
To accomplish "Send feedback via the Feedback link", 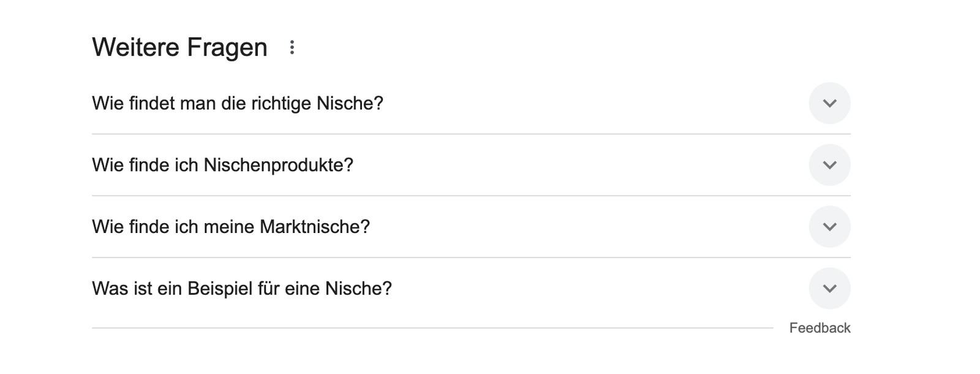I will click(x=820, y=328).
